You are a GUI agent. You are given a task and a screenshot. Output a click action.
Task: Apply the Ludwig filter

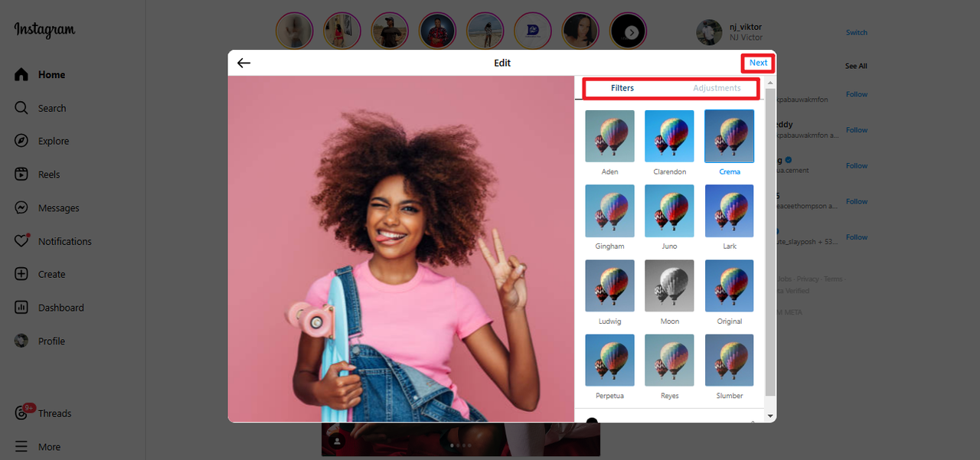(x=609, y=285)
